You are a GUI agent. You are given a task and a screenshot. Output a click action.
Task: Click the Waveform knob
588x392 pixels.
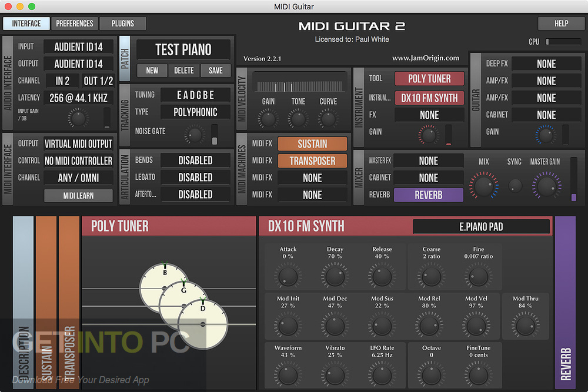click(288, 375)
